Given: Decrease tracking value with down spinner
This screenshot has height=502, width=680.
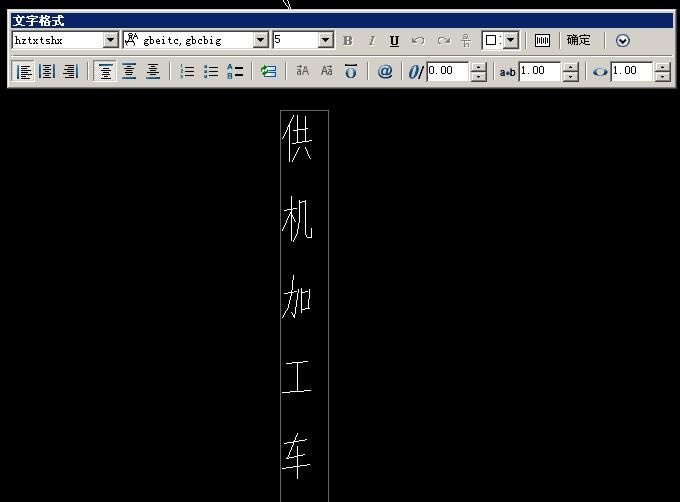Looking at the screenshot, I should pos(571,77).
